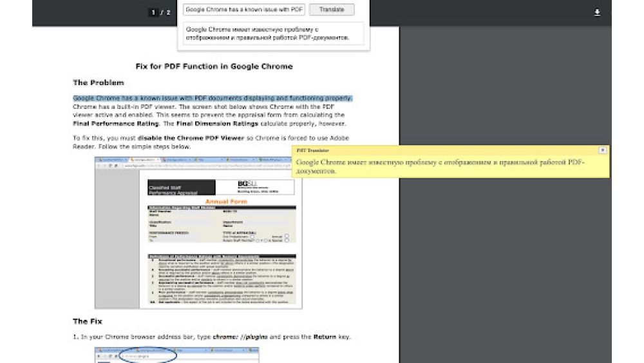Click 'PDF Translator' popup title
The height and width of the screenshot is (363, 644).
[312, 150]
